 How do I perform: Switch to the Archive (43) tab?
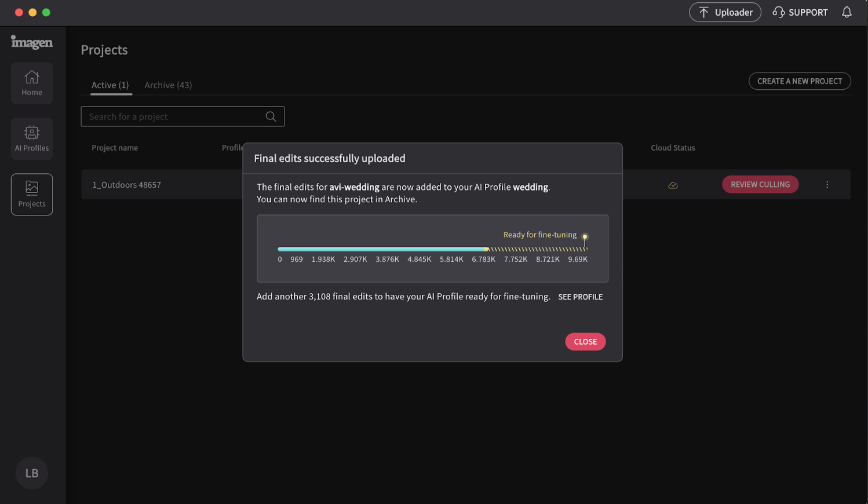(x=168, y=85)
